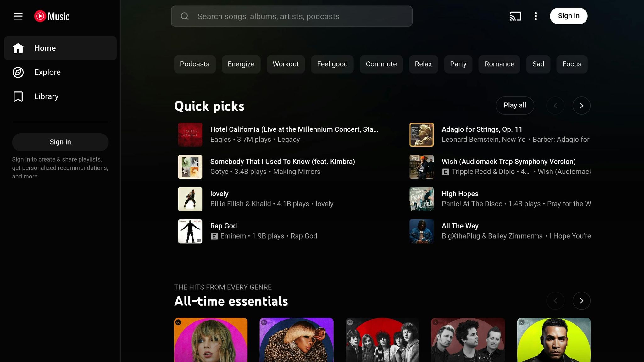The image size is (644, 362).
Task: Open the neon green background playlist card
Action: (554, 340)
